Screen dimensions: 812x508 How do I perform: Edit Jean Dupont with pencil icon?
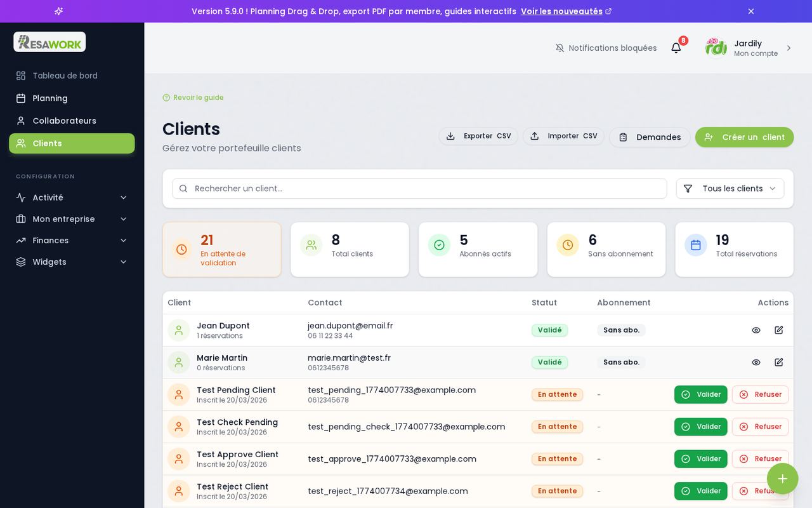779,330
